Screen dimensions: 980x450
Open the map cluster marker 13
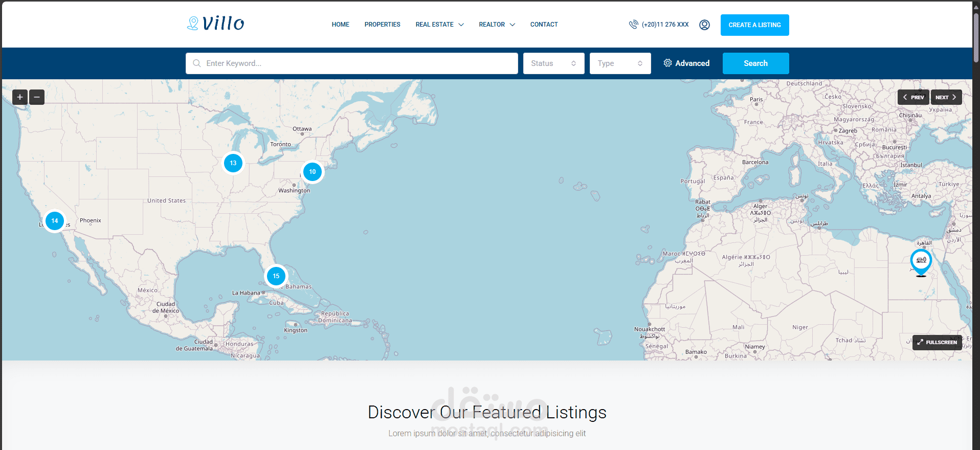233,163
